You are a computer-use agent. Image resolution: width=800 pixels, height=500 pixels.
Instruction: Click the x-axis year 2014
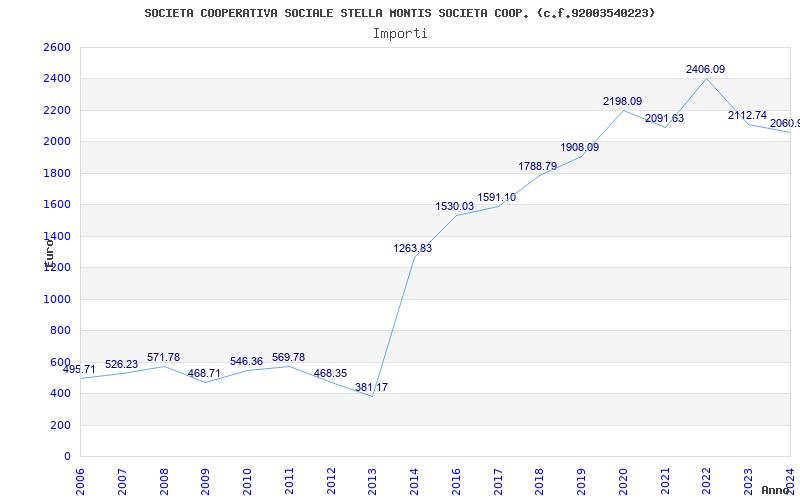coord(414,482)
